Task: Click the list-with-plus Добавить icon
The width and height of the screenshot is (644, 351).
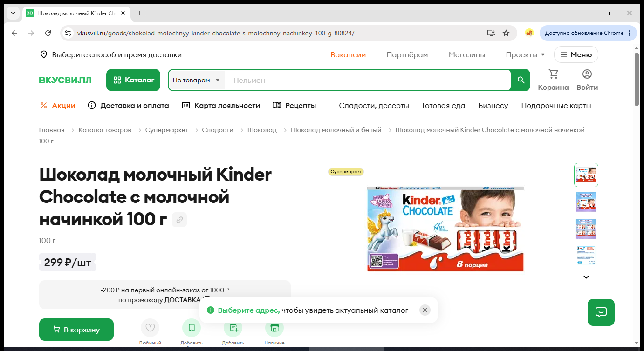Action: tap(233, 328)
